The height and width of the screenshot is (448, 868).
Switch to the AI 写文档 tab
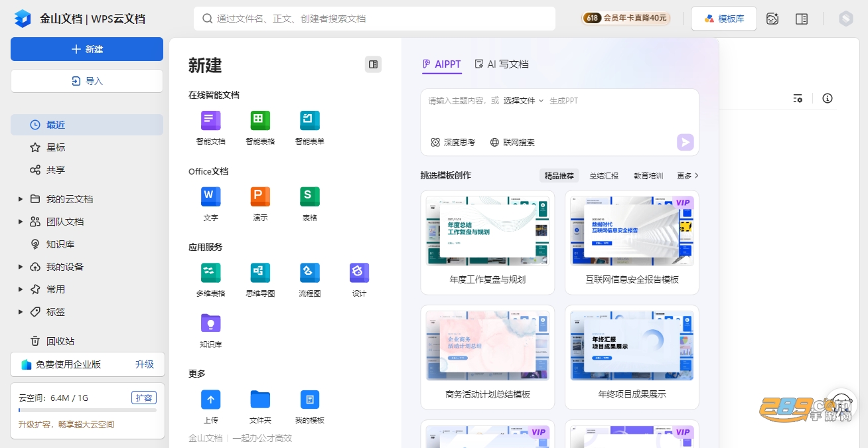pyautogui.click(x=502, y=64)
